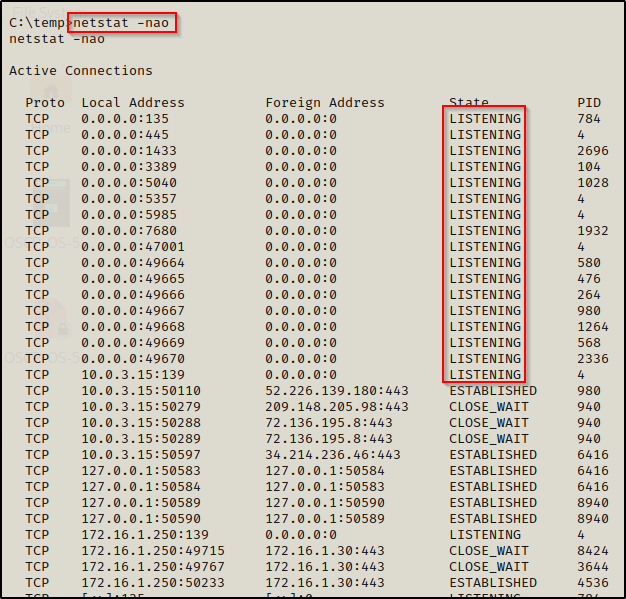Click PID 4536 in the 172.16.1.250:50233 row
Image resolution: width=626 pixels, height=599 pixels.
point(593,582)
